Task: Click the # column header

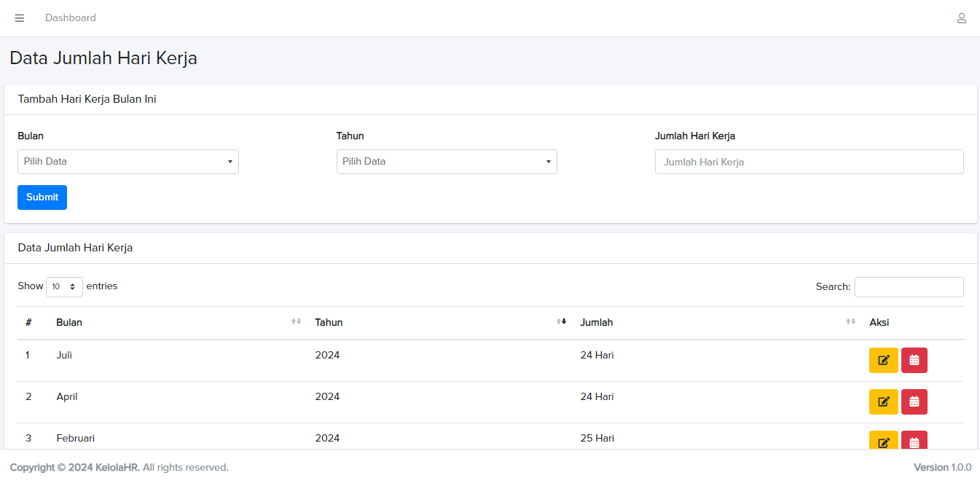Action: coord(28,322)
